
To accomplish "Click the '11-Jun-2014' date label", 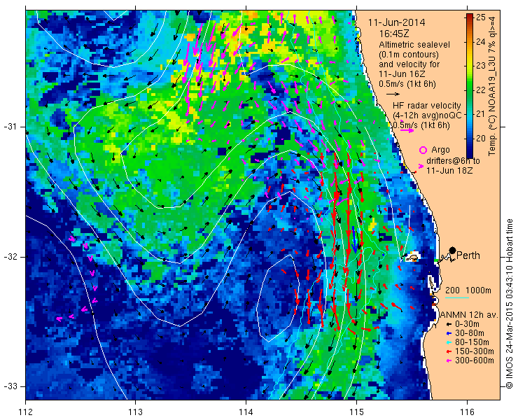I will click(x=397, y=22).
